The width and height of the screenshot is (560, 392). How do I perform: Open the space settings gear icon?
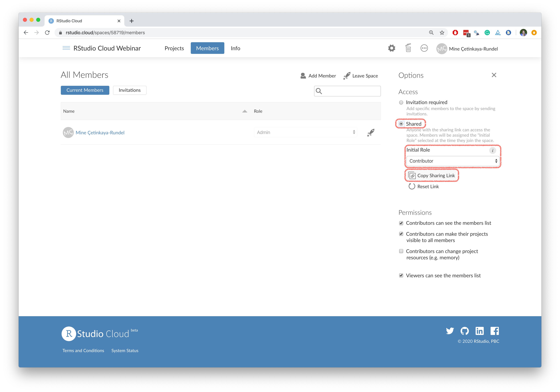392,48
